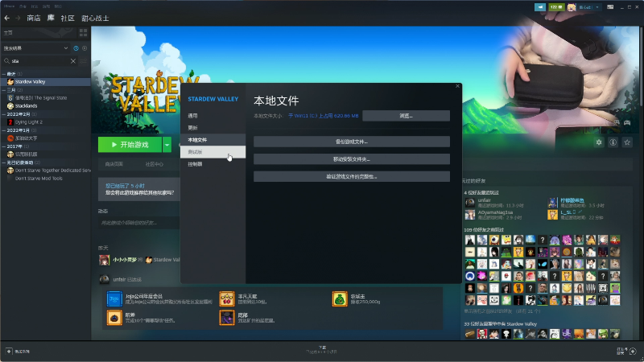This screenshot has width=644, height=362.
Task: Open 更新 updates section in dialog
Action: (x=213, y=128)
